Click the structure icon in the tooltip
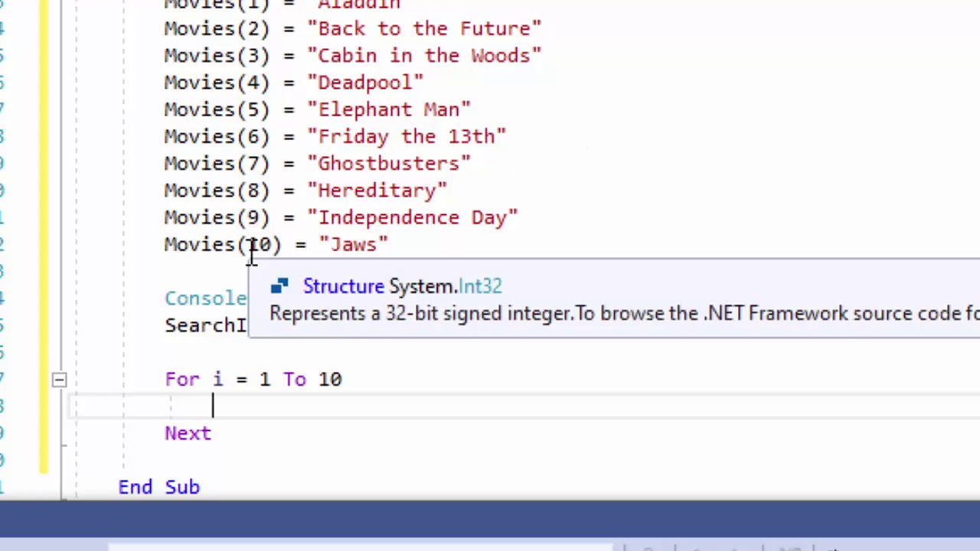Screen dimensions: 980x551 coord(279,286)
